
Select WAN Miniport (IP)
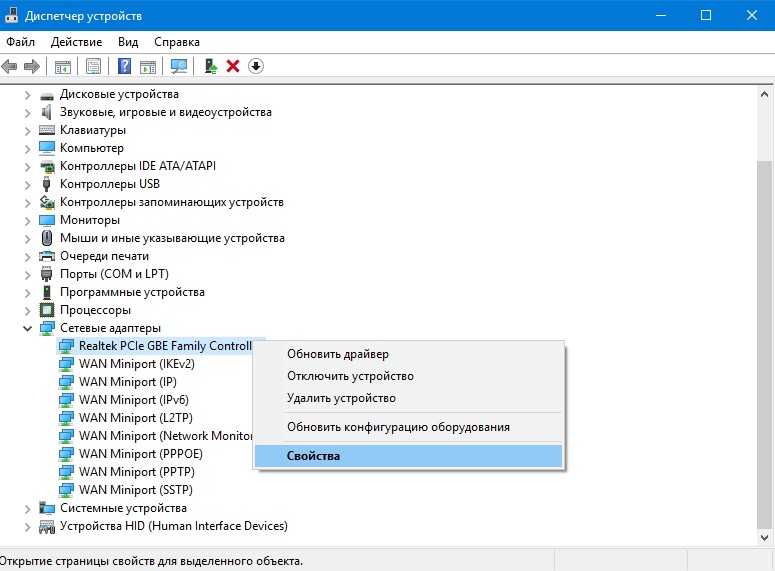(128, 382)
